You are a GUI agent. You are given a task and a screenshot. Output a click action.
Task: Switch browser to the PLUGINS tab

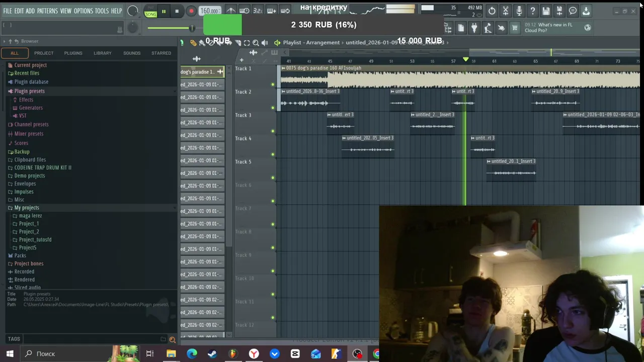pyautogui.click(x=73, y=53)
